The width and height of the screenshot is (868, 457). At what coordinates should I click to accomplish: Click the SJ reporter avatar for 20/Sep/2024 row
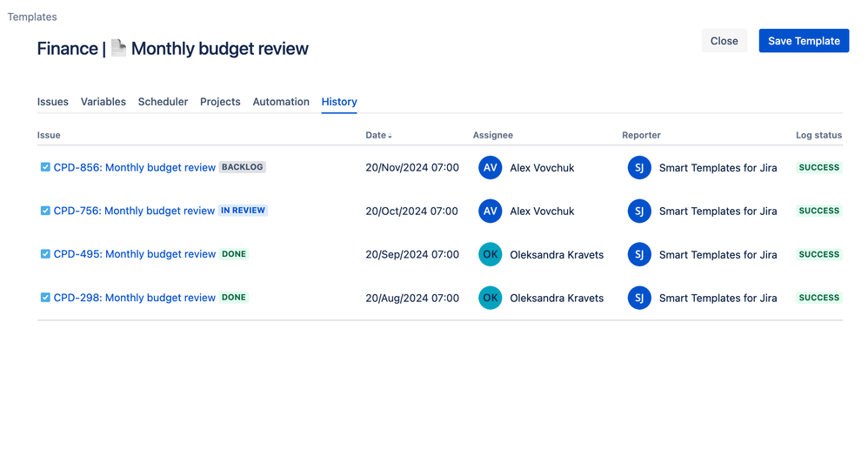638,254
